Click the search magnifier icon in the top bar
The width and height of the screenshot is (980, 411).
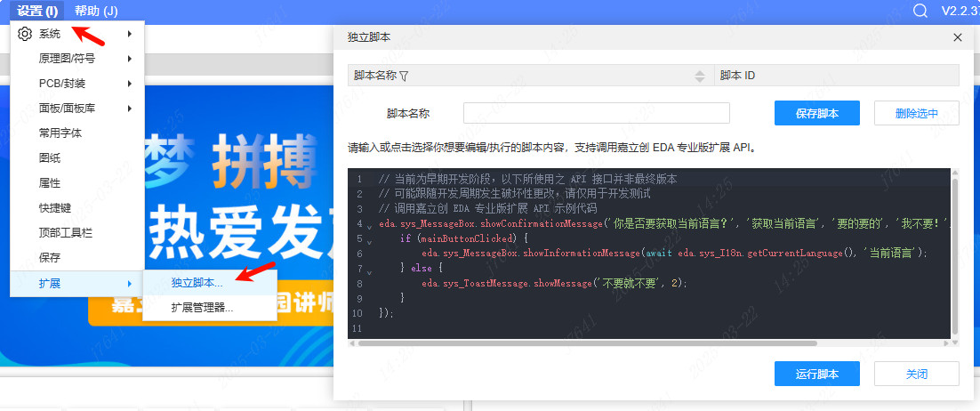click(920, 11)
